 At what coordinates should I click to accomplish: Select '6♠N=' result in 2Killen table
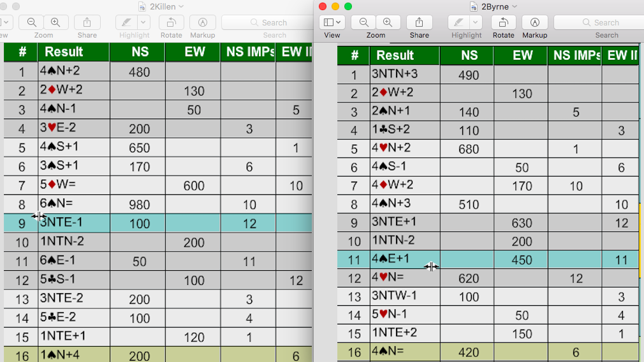(x=57, y=203)
